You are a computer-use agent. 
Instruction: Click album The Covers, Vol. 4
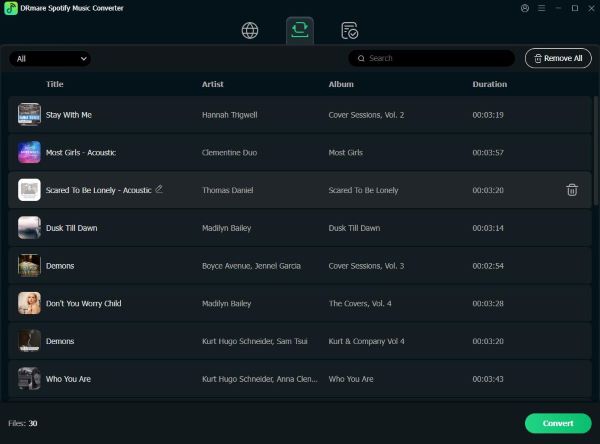point(360,304)
